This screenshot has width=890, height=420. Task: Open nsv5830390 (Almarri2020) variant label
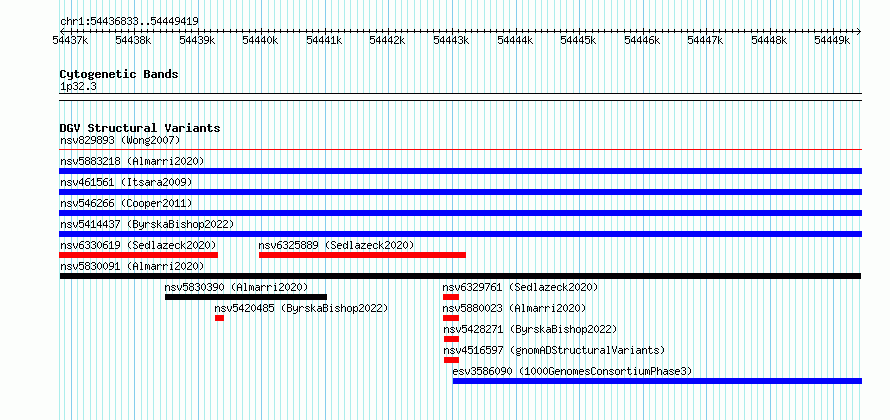(236, 287)
